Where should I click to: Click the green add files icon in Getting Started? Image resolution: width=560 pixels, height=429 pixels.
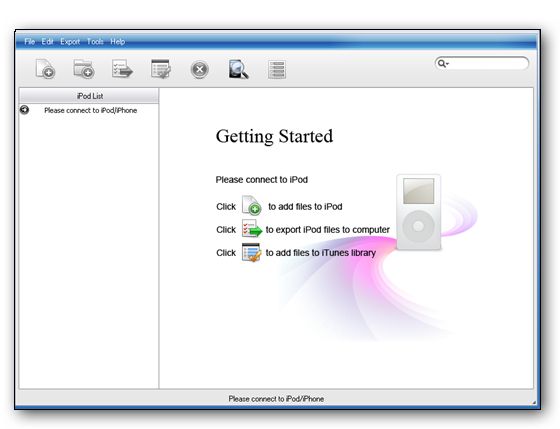point(251,205)
